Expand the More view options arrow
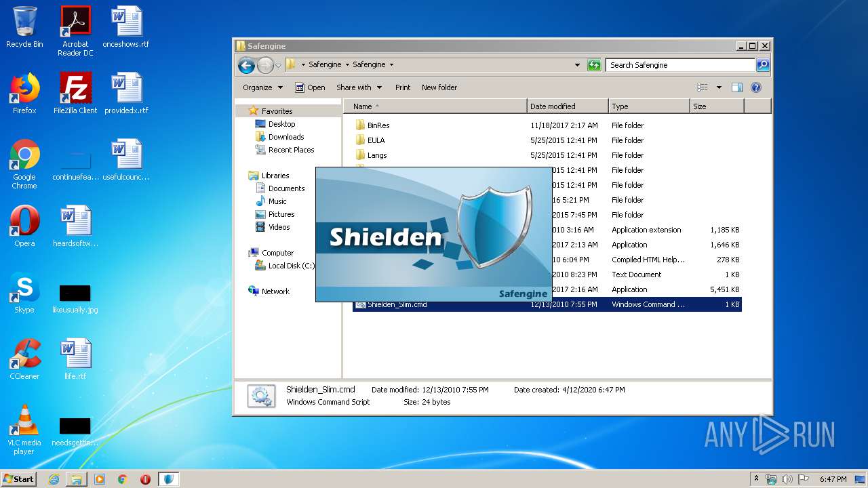Image resolution: width=868 pixels, height=488 pixels. [719, 87]
